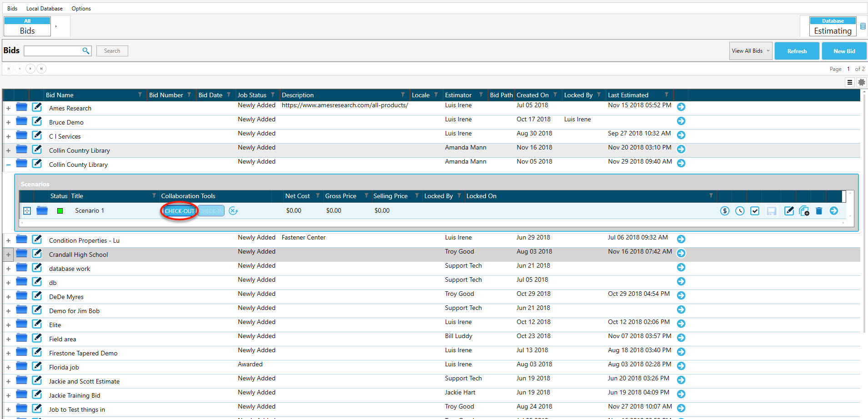This screenshot has width=868, height=419.
Task: Open the Local Database menu
Action: pyautogui.click(x=45, y=9)
